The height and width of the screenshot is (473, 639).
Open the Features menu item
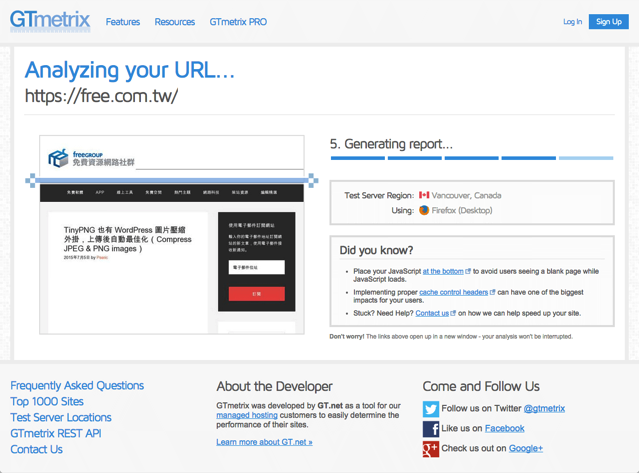click(x=123, y=21)
